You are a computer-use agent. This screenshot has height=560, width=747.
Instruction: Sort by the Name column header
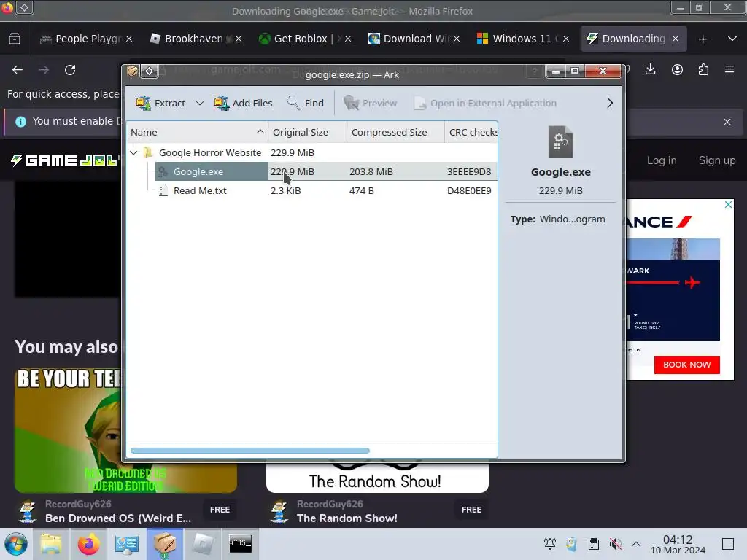[197, 132]
